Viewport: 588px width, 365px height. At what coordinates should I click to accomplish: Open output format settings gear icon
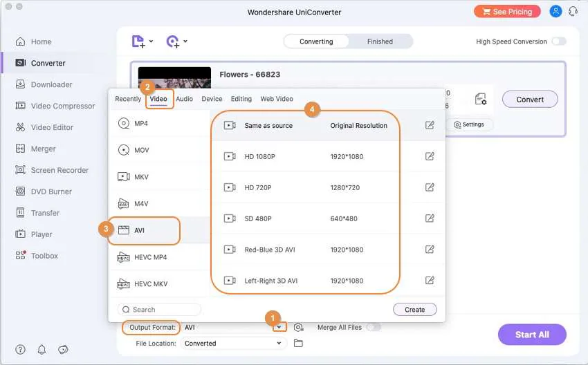pyautogui.click(x=298, y=327)
